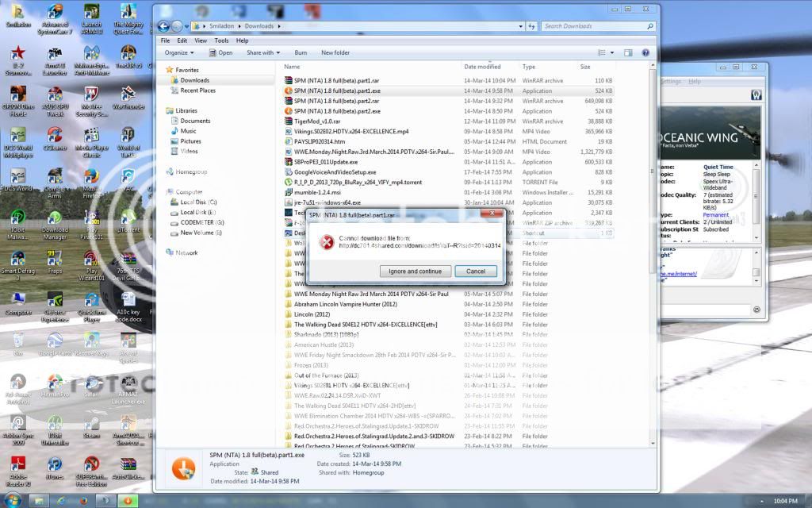Open Internet Explorer from the taskbar
The image size is (812, 508).
(x=61, y=501)
